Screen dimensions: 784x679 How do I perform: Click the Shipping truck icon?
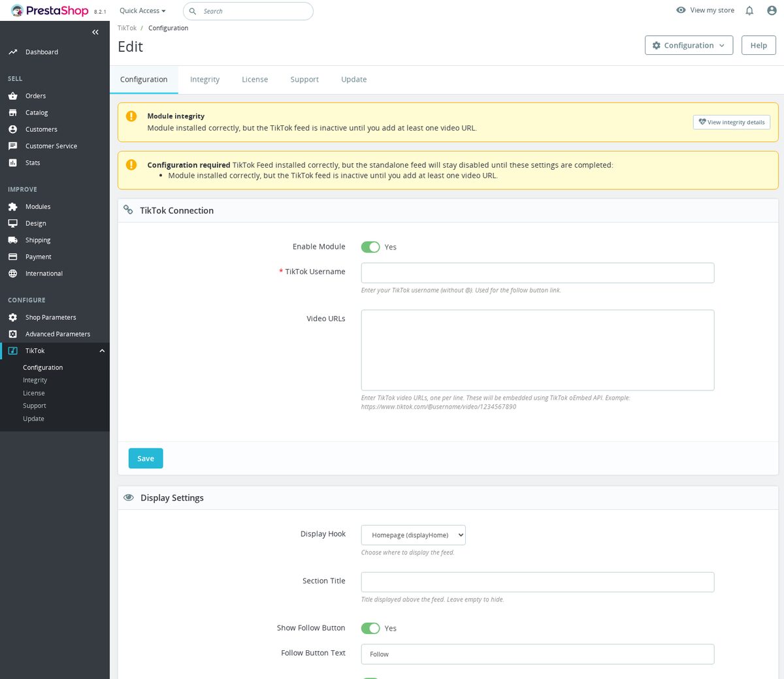click(12, 240)
